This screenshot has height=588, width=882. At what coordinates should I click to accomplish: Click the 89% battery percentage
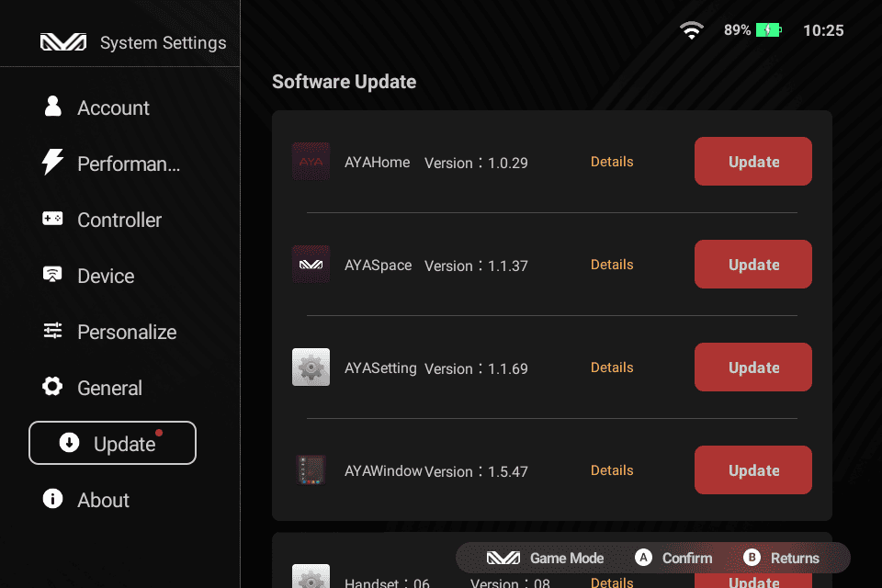[x=738, y=29]
